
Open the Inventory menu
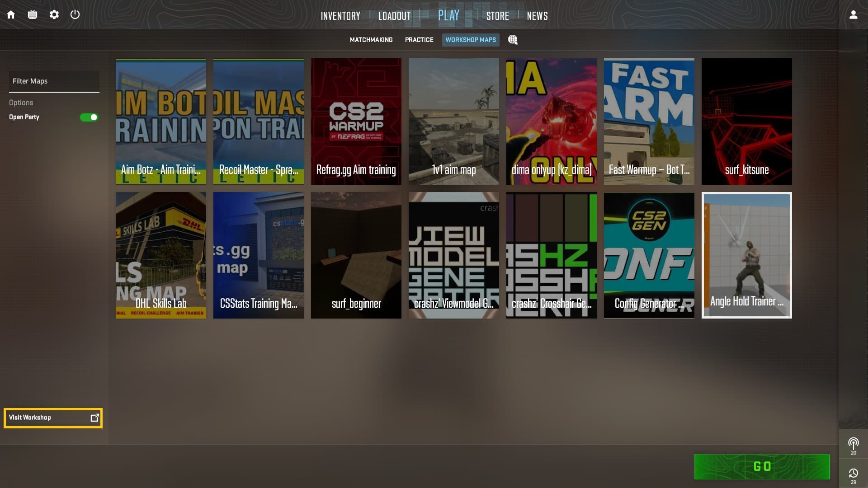tap(340, 16)
